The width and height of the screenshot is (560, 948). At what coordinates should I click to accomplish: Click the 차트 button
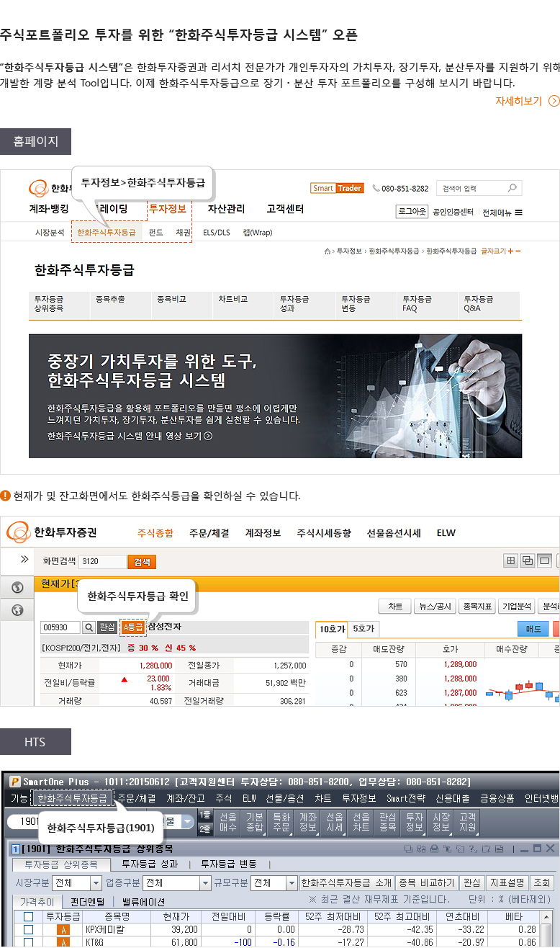coord(395,607)
